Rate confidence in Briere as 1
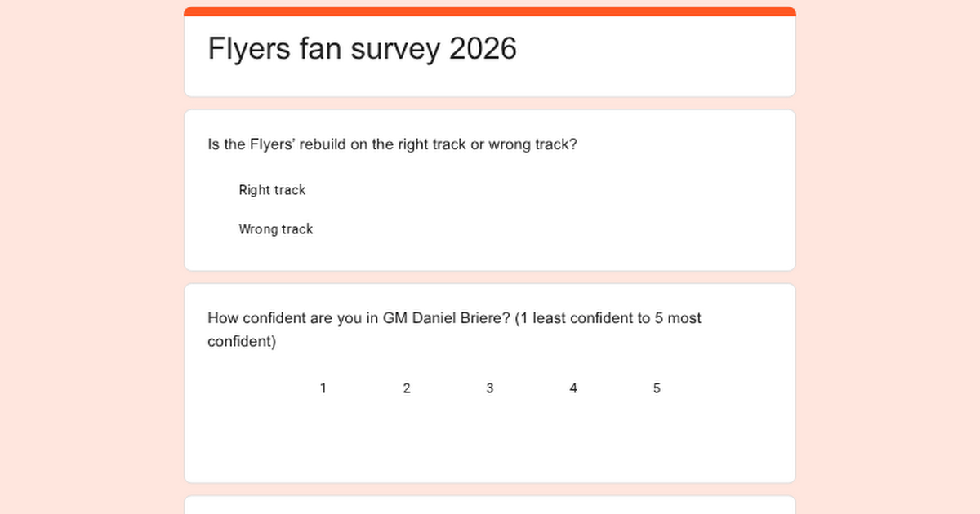 [x=323, y=388]
